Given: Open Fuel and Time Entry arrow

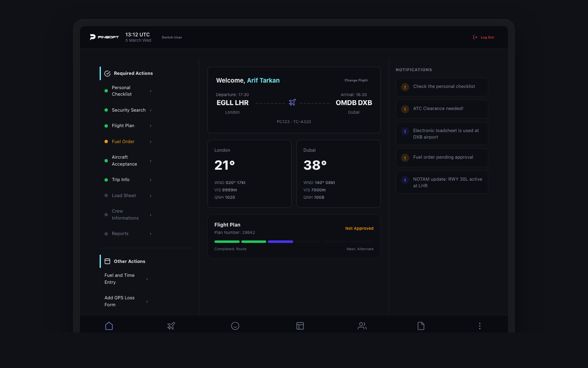Looking at the screenshot, I should click(x=147, y=279).
